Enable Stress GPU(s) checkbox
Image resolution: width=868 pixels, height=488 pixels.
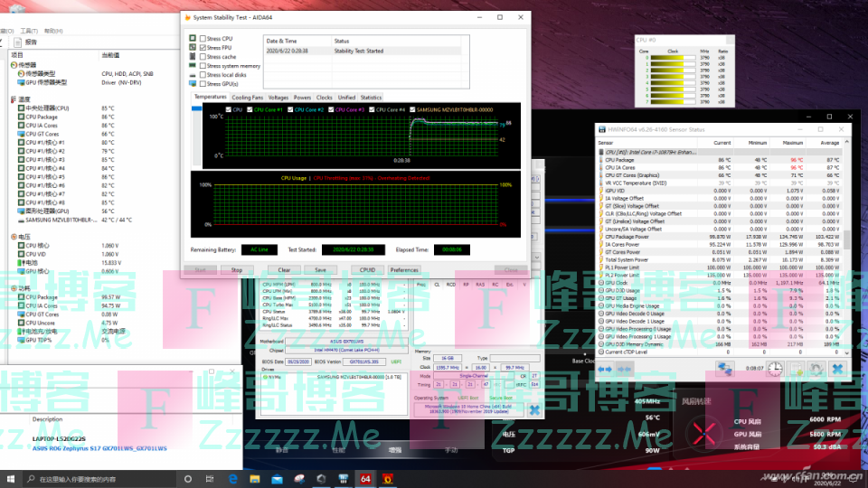point(203,83)
